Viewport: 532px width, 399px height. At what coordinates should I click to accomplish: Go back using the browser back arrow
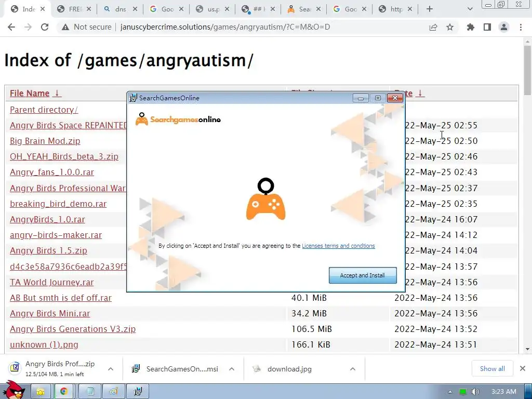[x=11, y=27]
